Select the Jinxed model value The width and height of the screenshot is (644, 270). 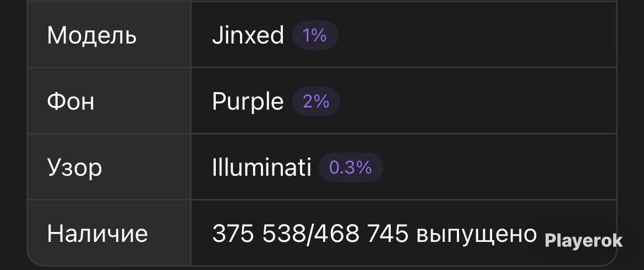click(248, 35)
